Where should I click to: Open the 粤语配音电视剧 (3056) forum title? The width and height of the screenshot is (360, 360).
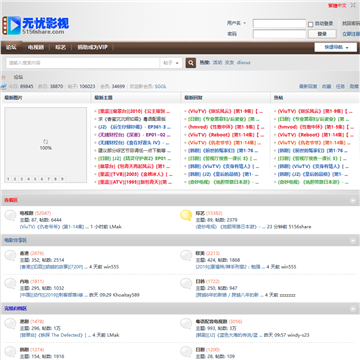tap(211, 322)
